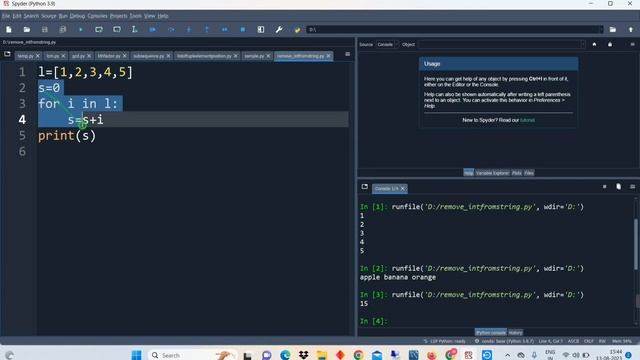Click Browse tabs icon in console pane
Image resolution: width=640 pixels, height=360 pixels.
click(364, 187)
